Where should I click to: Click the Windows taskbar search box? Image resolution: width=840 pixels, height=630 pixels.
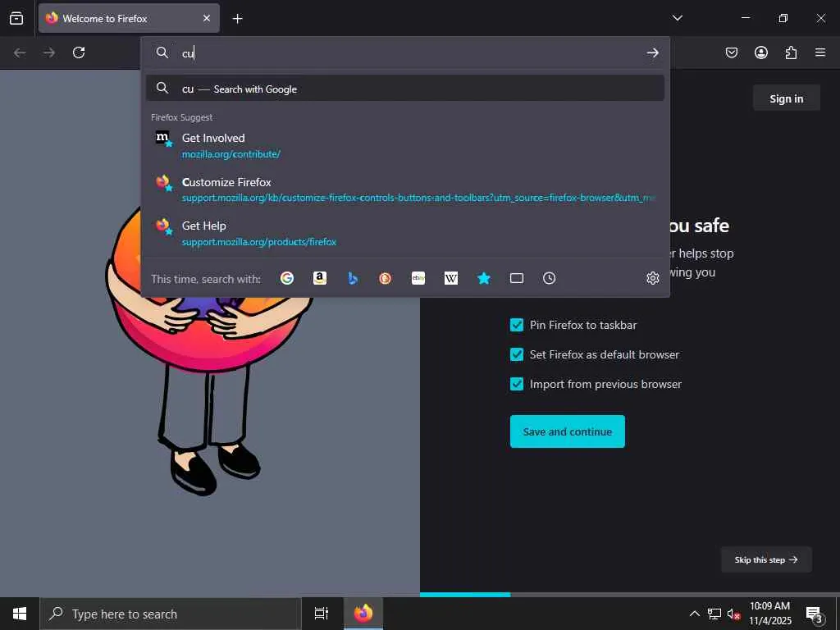pyautogui.click(x=171, y=614)
